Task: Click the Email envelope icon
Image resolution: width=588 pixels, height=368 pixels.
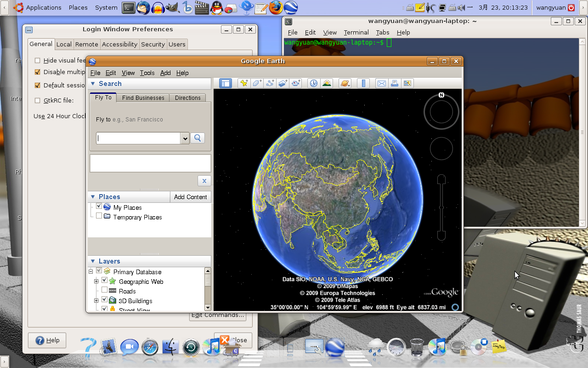Action: pyautogui.click(x=381, y=83)
